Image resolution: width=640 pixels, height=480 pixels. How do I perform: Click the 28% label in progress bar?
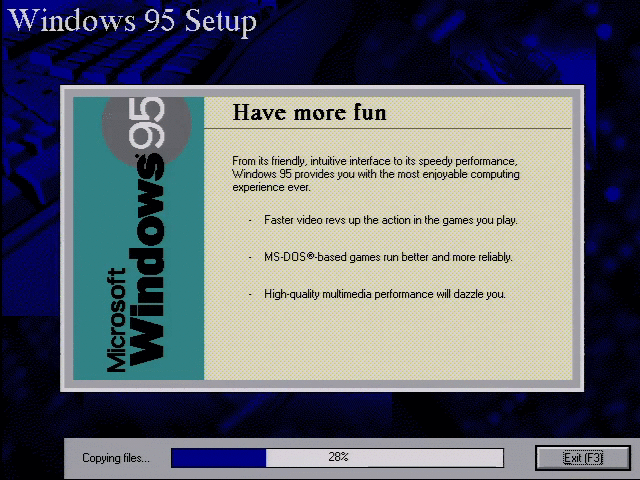pyautogui.click(x=338, y=457)
